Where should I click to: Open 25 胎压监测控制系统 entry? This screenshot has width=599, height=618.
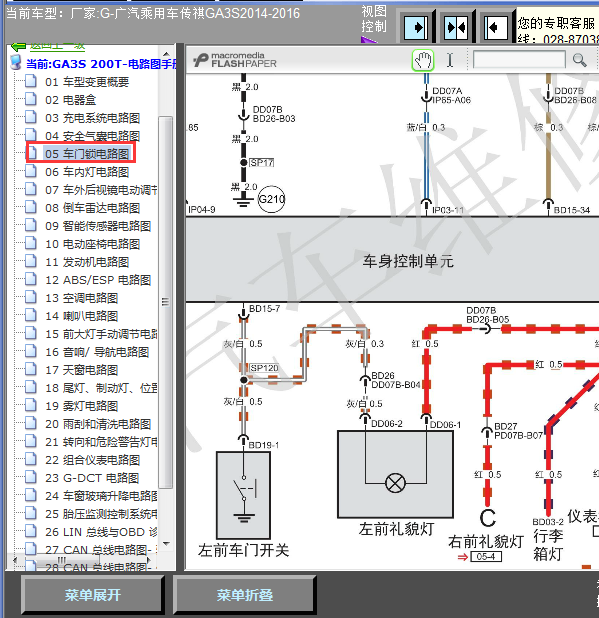coord(101,514)
